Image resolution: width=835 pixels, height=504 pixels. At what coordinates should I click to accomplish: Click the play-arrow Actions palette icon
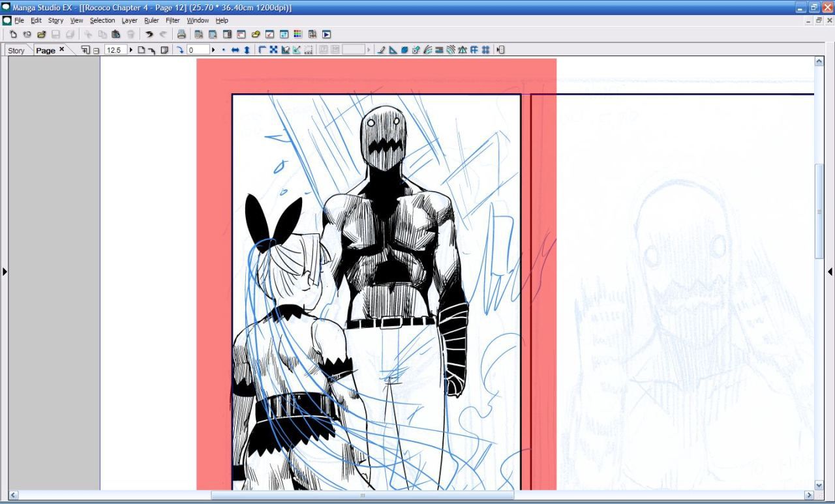click(327, 35)
